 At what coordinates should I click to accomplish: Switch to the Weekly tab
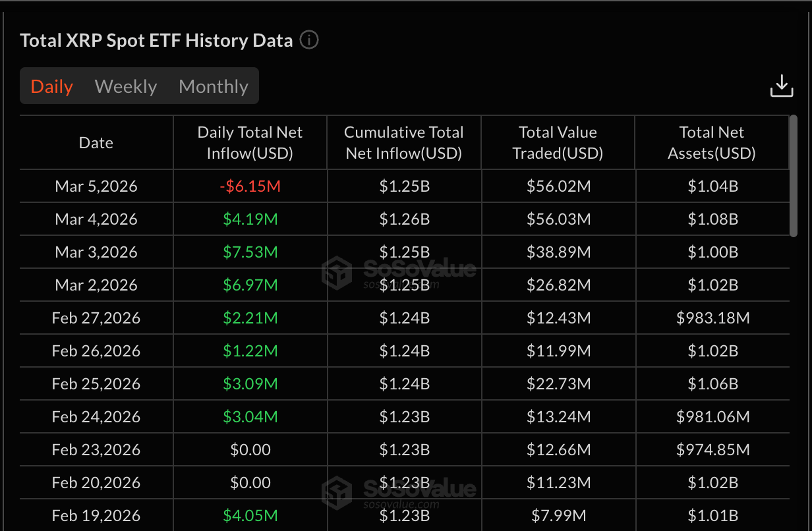click(126, 86)
